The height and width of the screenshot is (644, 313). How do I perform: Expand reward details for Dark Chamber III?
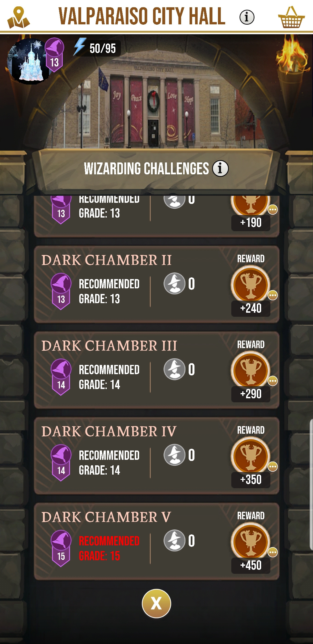(272, 381)
